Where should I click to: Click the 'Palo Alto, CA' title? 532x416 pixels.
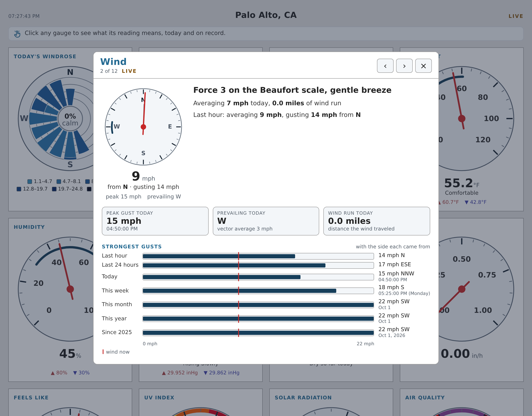266,15
